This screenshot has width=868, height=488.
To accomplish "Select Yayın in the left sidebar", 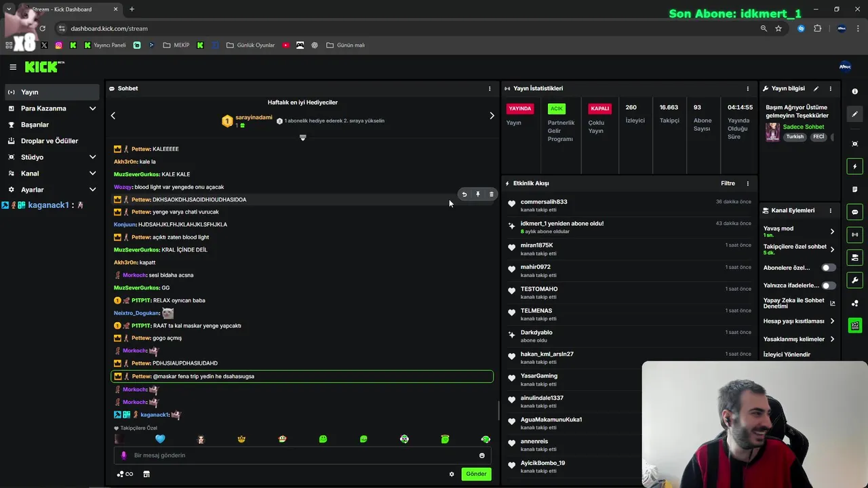I will coord(52,92).
